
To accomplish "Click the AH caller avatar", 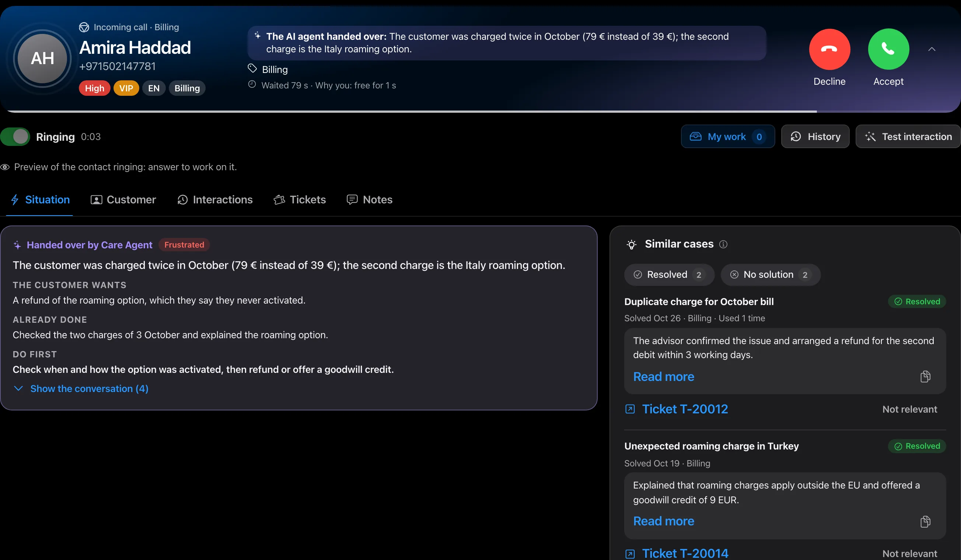I will 42,58.
